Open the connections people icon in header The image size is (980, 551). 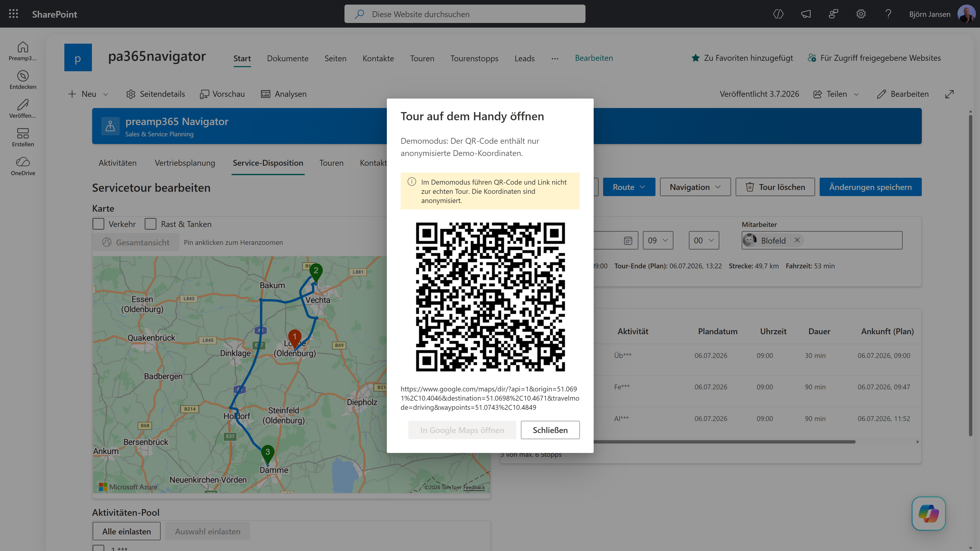tap(833, 14)
